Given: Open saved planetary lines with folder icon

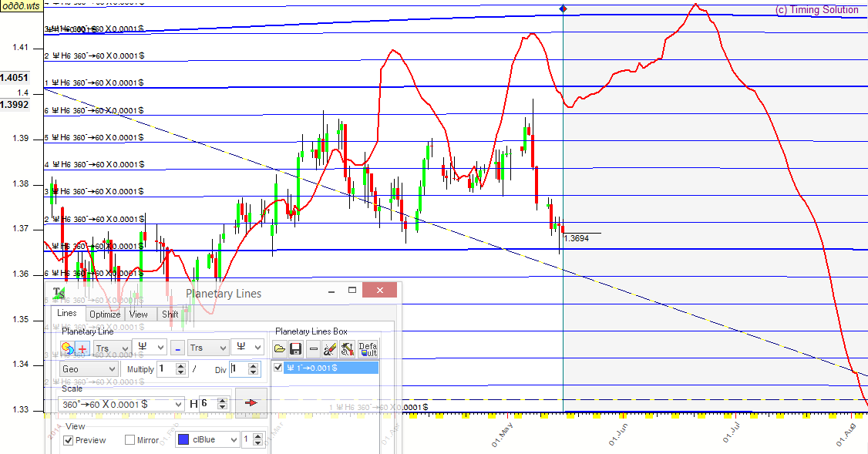Looking at the screenshot, I should 279,349.
